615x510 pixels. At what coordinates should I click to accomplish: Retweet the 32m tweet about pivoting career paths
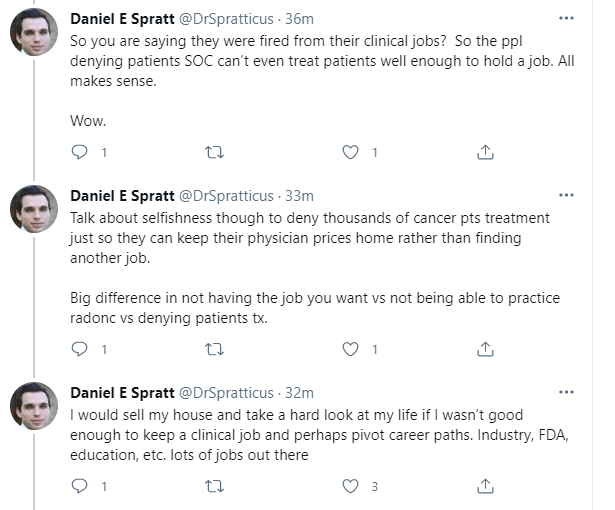pyautogui.click(x=214, y=486)
